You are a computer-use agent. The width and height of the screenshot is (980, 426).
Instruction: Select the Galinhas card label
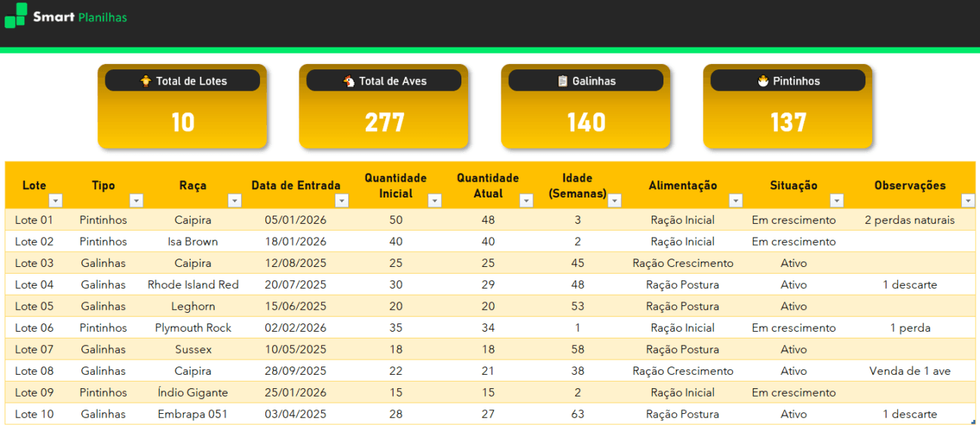(594, 81)
